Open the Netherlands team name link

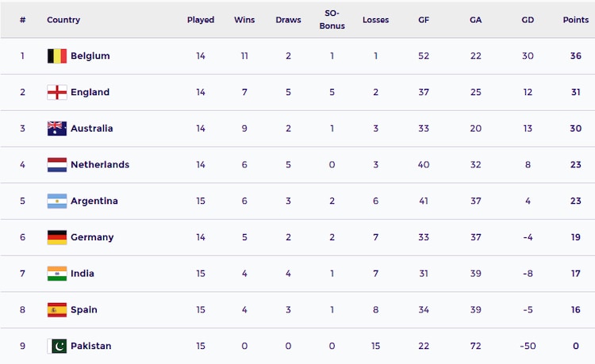pyautogui.click(x=100, y=165)
